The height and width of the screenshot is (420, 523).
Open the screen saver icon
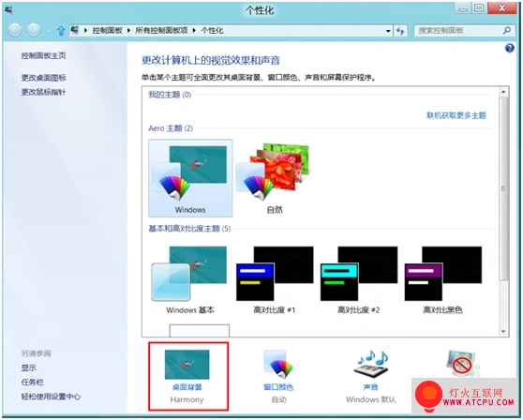pos(463,364)
